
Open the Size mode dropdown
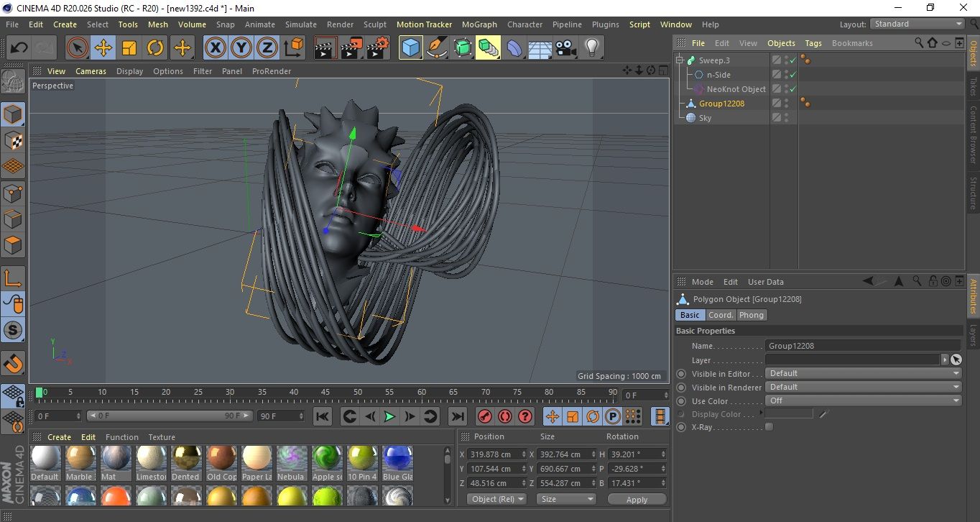pyautogui.click(x=567, y=499)
